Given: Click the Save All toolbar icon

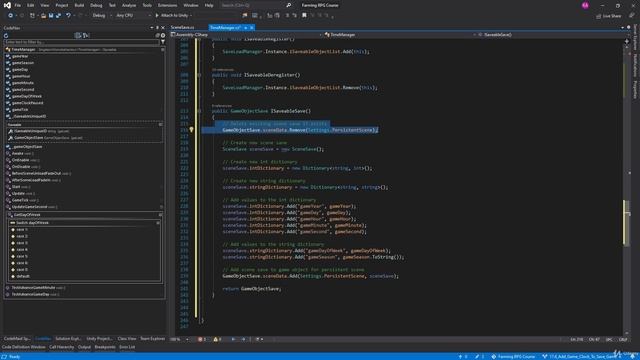Looking at the screenshot, I should point(58,16).
